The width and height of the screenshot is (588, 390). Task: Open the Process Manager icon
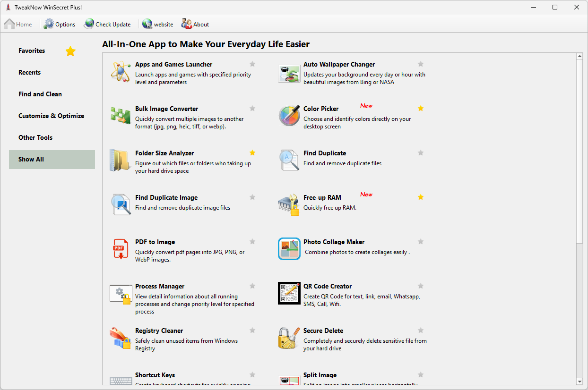click(x=121, y=294)
